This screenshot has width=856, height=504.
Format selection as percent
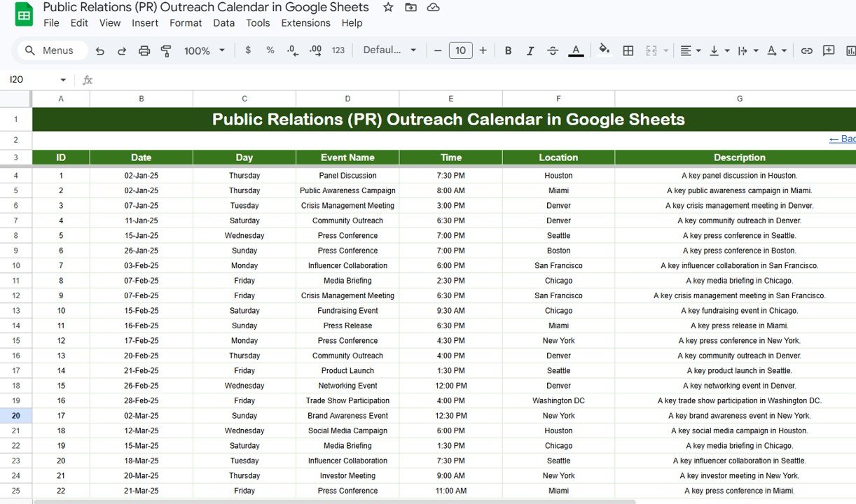tap(270, 50)
